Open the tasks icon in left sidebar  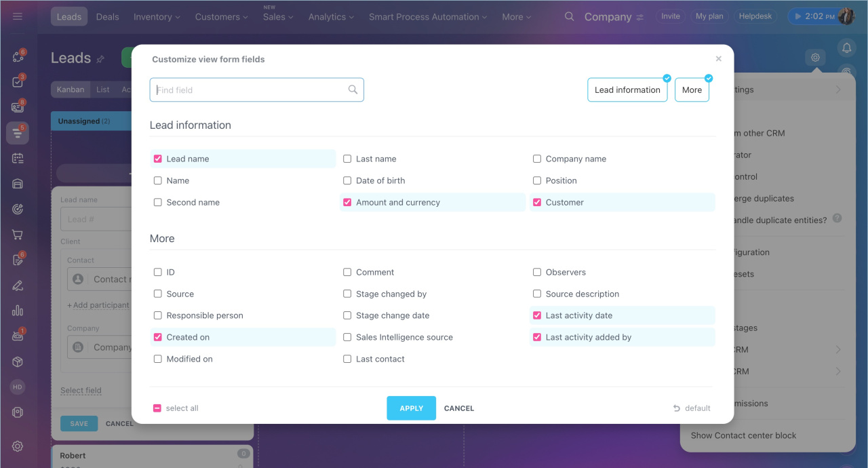18,82
